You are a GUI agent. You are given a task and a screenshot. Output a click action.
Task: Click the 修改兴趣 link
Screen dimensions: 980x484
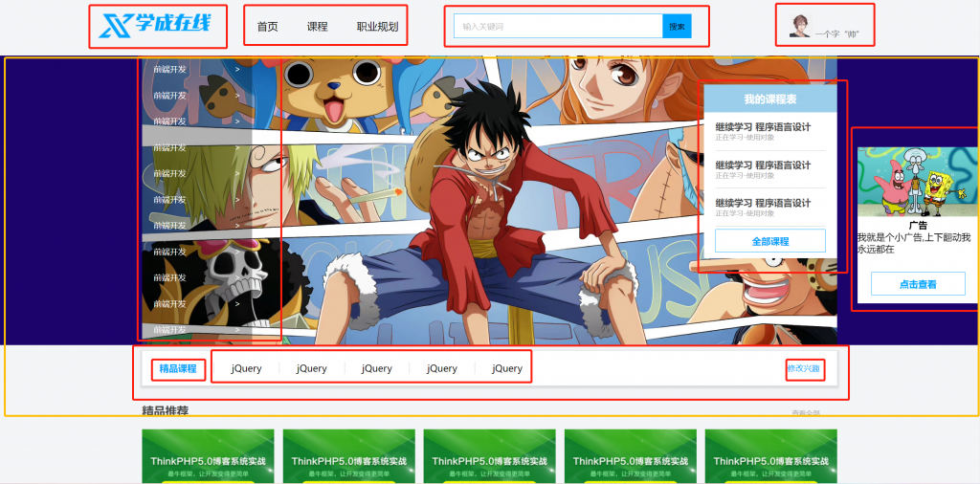[804, 368]
